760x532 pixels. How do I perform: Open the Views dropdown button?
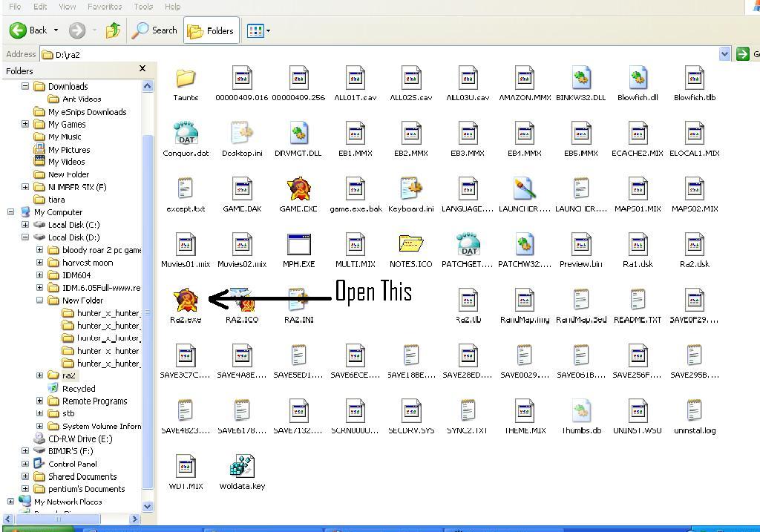tap(258, 31)
